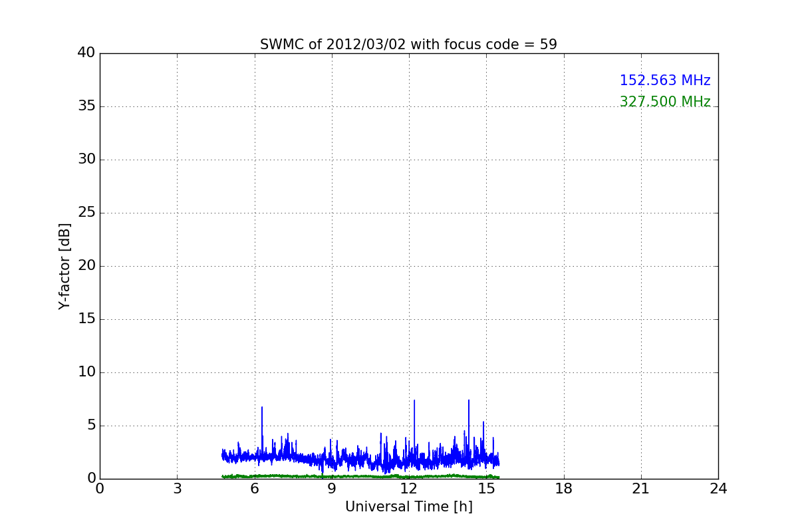Click the y-axis tick label '10'
Viewport: 798px width, 532px height.
click(86, 372)
